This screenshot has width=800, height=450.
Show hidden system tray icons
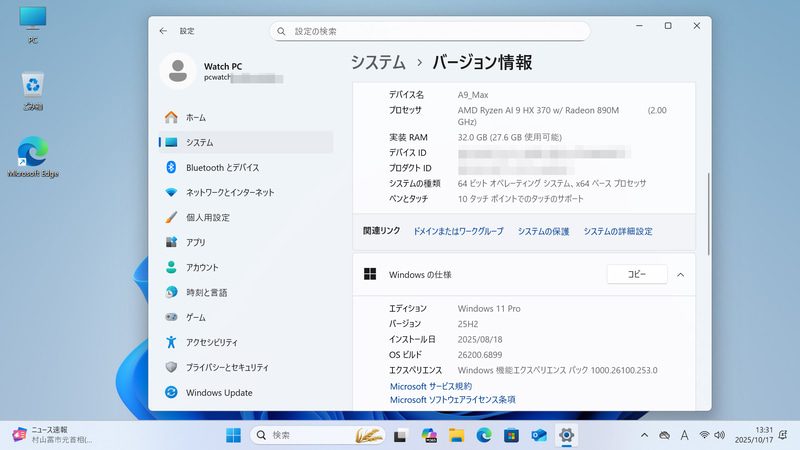pyautogui.click(x=644, y=435)
